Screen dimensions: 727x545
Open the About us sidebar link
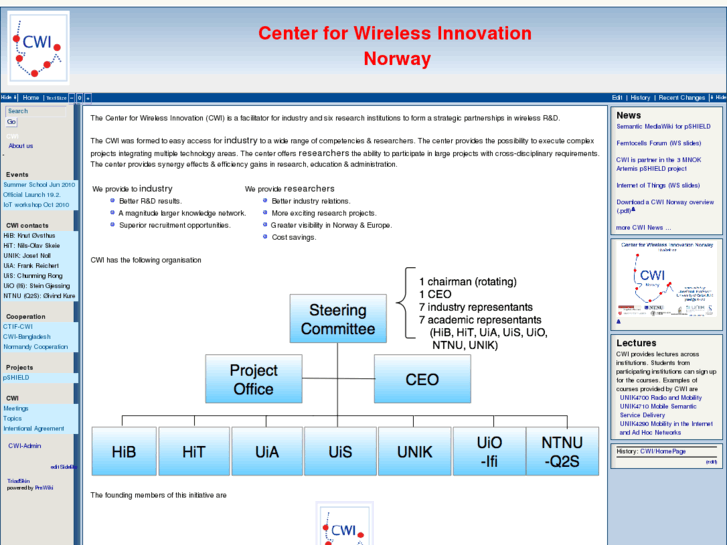(21, 146)
